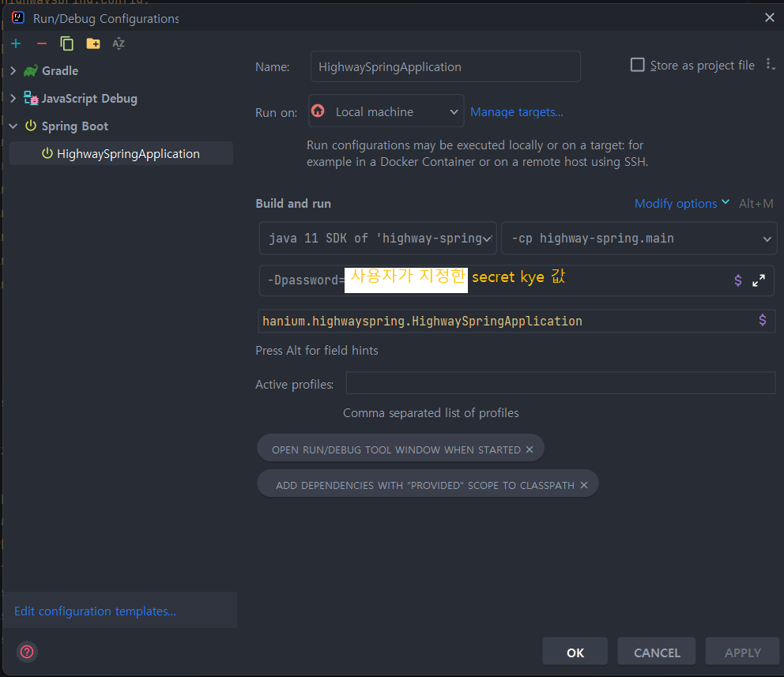The height and width of the screenshot is (677, 784).
Task: Insert macro in main class field
Action: [x=763, y=320]
